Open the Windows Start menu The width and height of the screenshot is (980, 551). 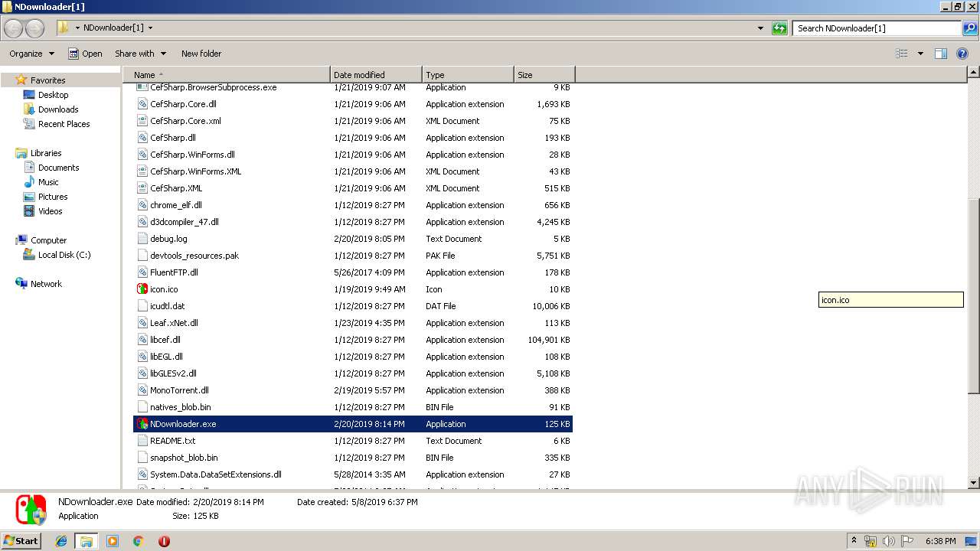click(x=21, y=540)
